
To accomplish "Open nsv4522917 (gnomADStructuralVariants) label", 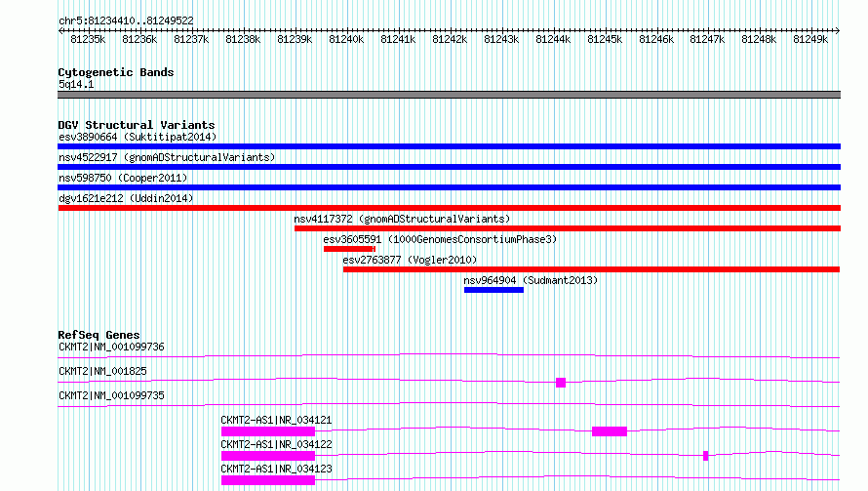I will [x=167, y=157].
